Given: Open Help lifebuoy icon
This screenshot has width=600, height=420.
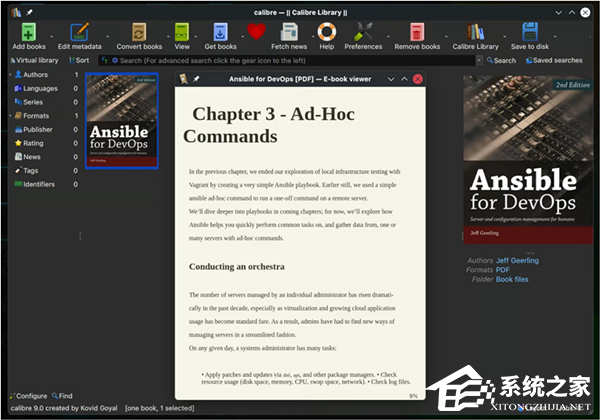Looking at the screenshot, I should (x=327, y=32).
